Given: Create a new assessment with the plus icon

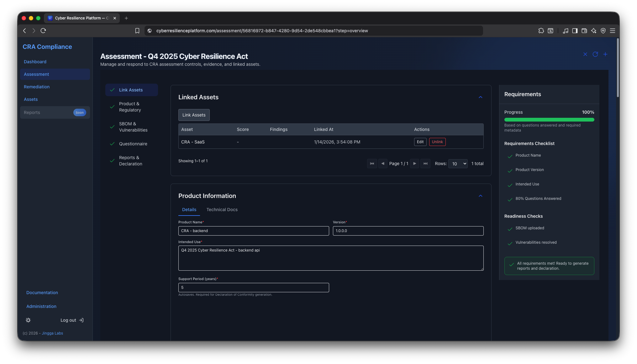Looking at the screenshot, I should pos(605,54).
